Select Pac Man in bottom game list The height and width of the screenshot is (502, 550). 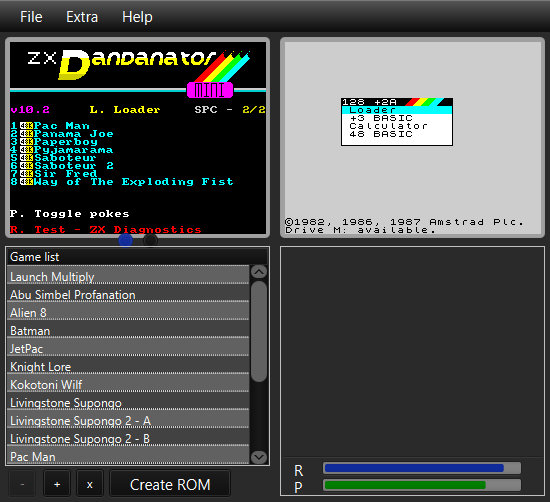128,455
